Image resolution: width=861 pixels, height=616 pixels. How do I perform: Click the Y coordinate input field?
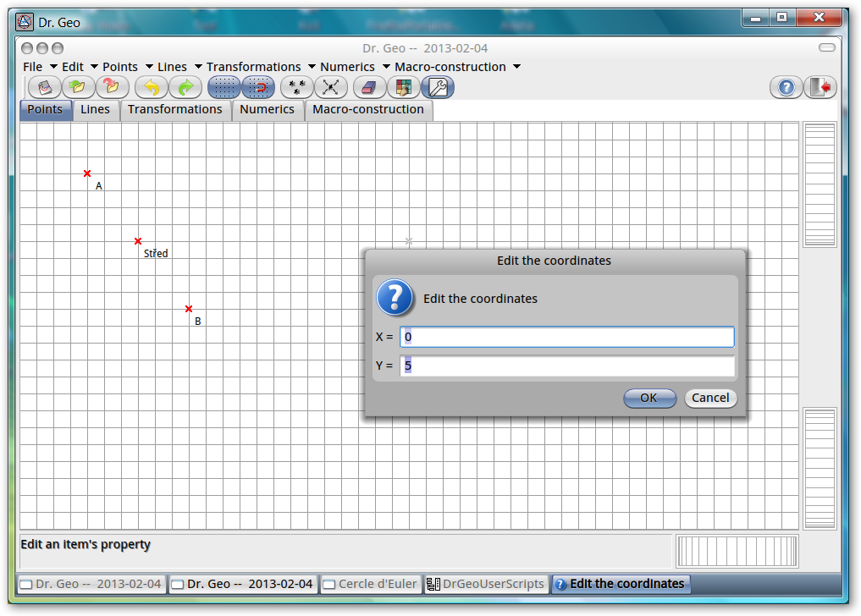(x=567, y=366)
